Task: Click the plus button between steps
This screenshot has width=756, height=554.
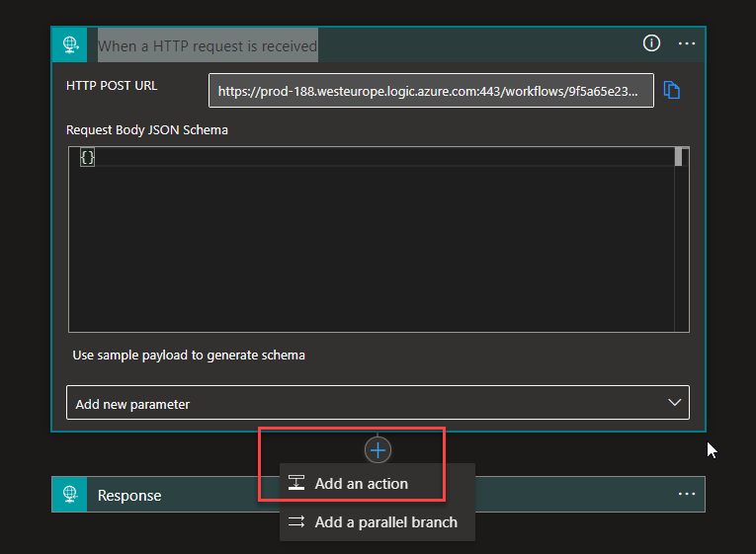Action: pyautogui.click(x=378, y=450)
